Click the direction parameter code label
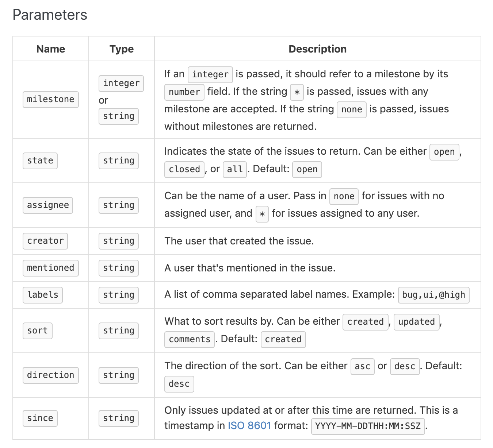Viewport: 493px width, 448px height. click(x=51, y=375)
